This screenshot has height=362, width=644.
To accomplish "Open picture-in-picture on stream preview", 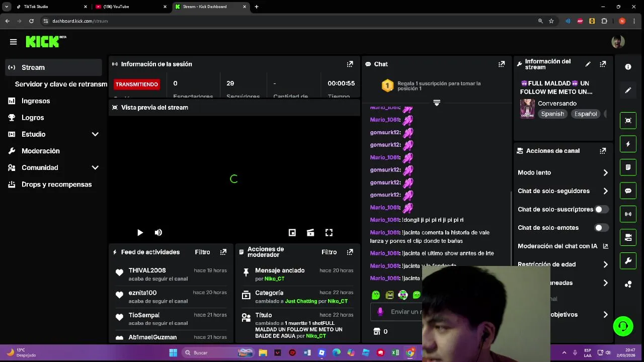I will [x=292, y=232].
